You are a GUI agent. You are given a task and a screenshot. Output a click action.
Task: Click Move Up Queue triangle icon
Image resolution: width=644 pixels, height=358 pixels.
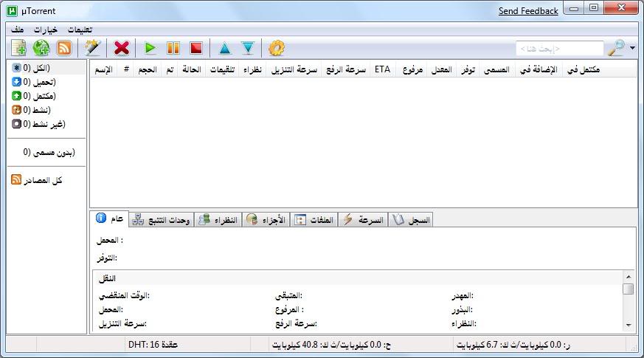click(225, 48)
